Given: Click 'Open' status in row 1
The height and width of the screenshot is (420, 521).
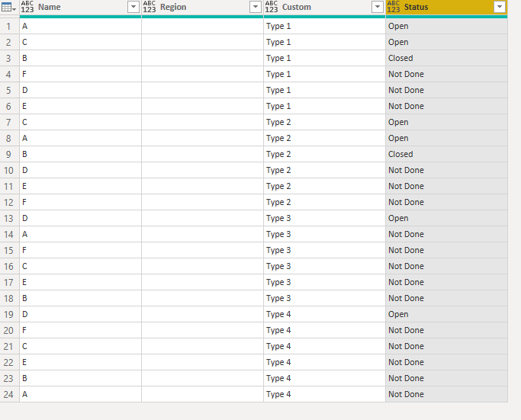Looking at the screenshot, I should [446, 26].
